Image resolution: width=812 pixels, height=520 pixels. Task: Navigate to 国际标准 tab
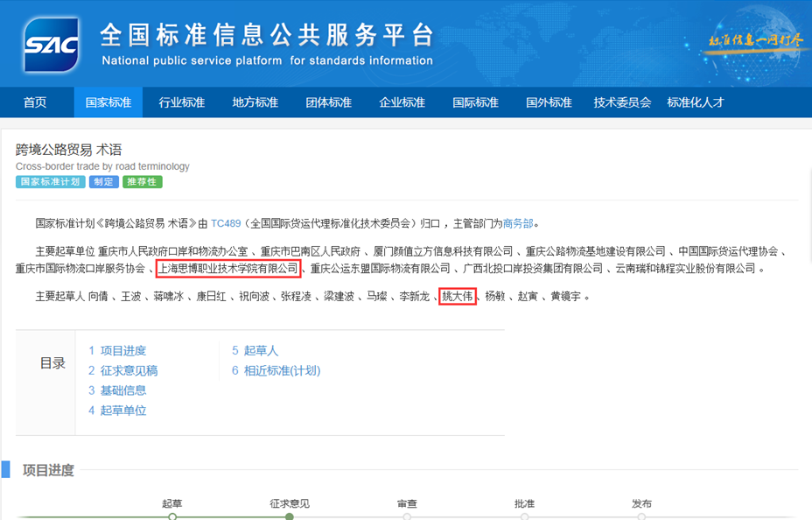476,102
